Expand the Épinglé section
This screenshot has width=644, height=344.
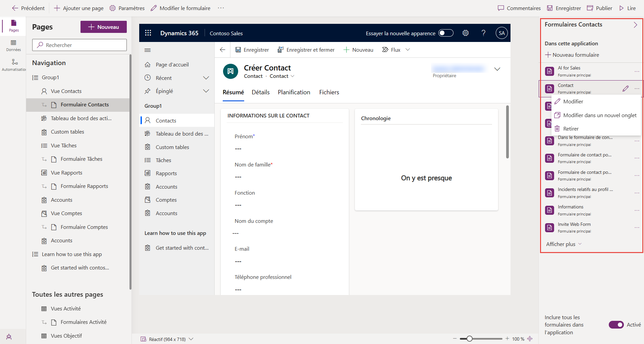point(206,91)
